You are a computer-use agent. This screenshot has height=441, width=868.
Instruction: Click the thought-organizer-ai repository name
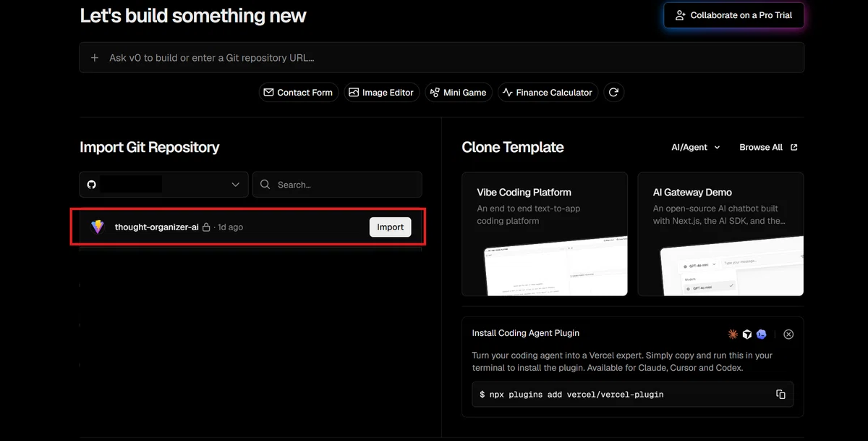click(157, 227)
